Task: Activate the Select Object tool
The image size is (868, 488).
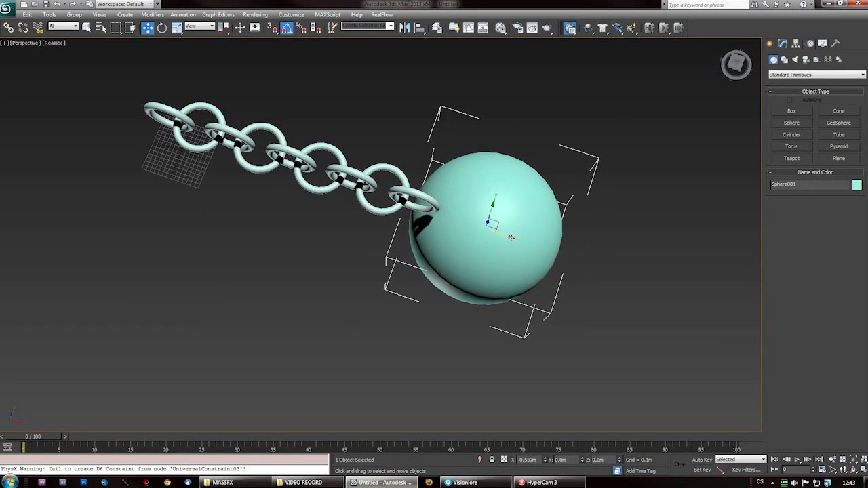Action: [86, 28]
